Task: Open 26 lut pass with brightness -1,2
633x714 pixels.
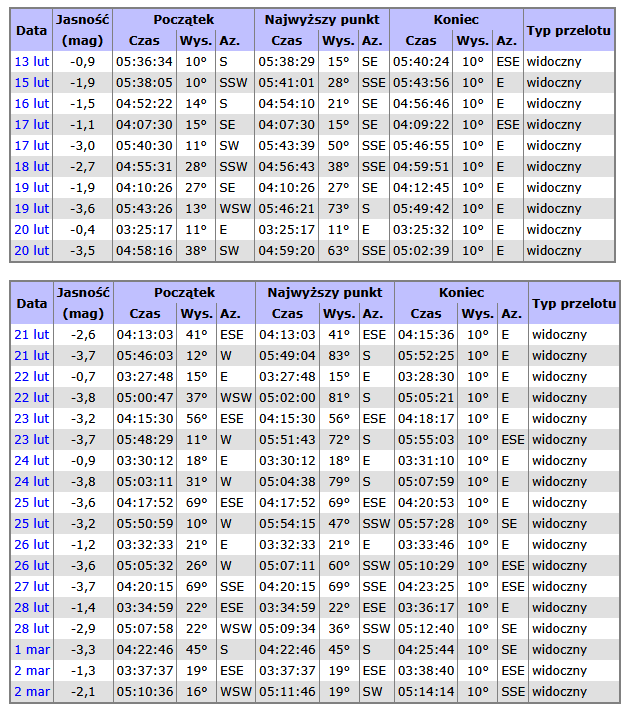Action: [31, 544]
